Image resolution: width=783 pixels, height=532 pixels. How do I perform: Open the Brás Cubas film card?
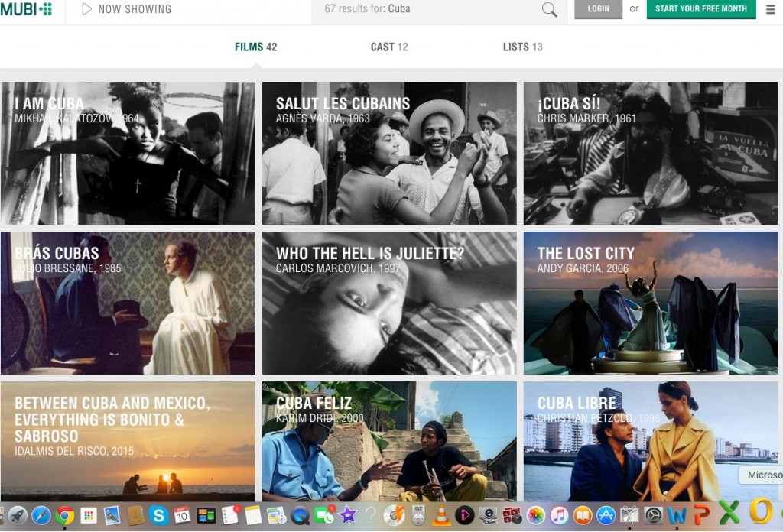pyautogui.click(x=128, y=303)
